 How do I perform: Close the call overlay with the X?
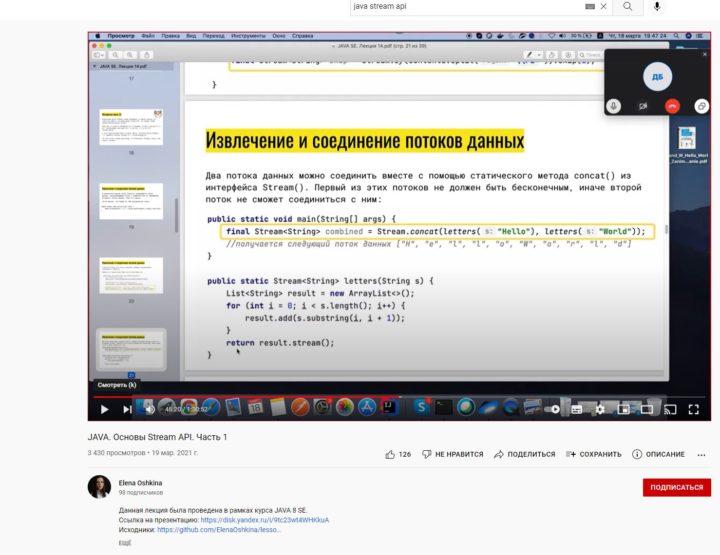[705, 54]
